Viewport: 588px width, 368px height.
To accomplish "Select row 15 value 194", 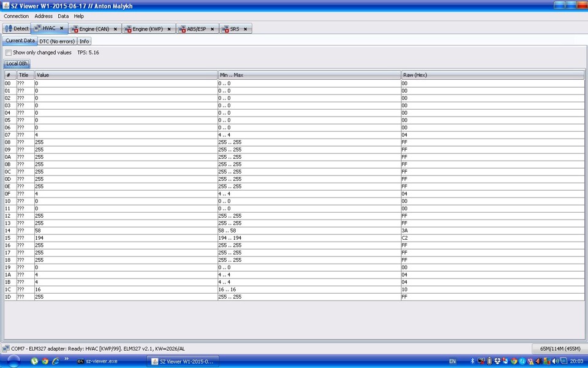I will point(126,238).
